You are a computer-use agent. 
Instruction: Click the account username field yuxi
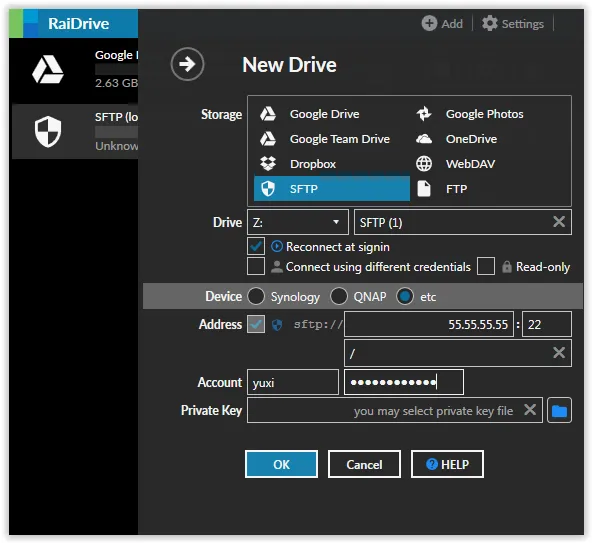point(293,382)
